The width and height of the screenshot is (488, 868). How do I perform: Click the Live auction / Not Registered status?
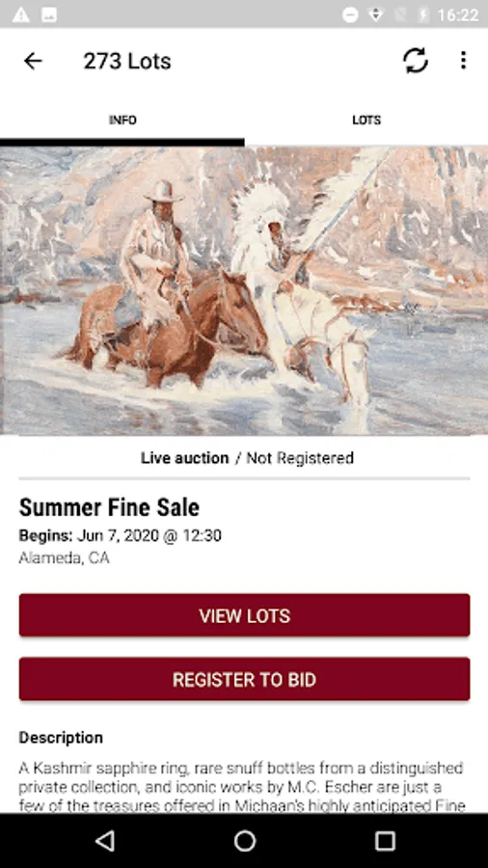[247, 458]
